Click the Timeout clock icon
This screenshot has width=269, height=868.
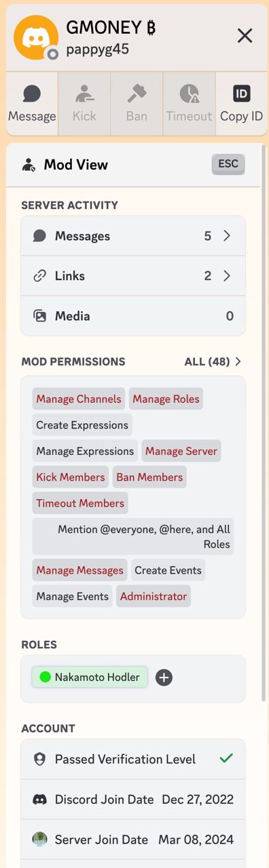(189, 94)
